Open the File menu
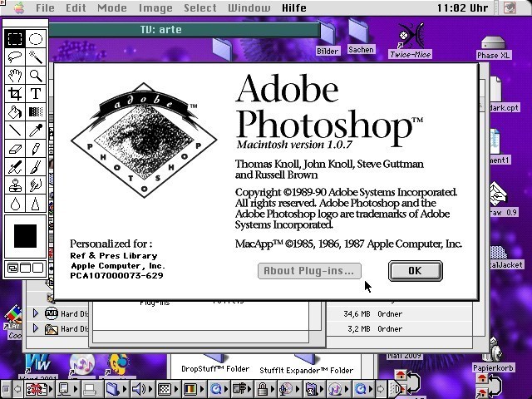532x399 pixels. [45, 7]
